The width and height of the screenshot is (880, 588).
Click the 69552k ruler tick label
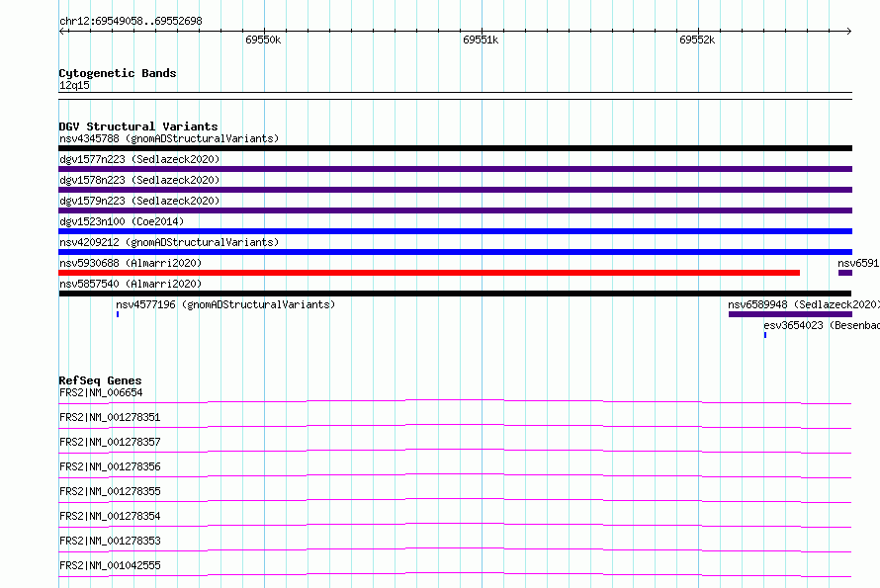click(697, 40)
